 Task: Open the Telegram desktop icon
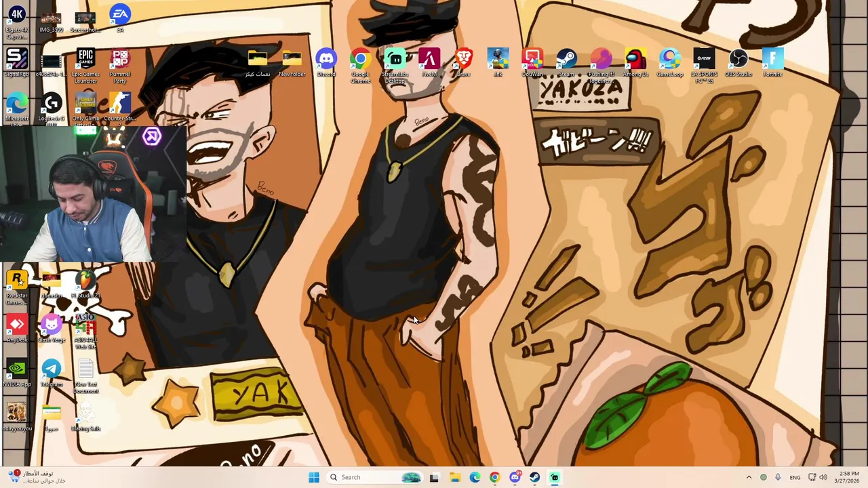point(52,373)
